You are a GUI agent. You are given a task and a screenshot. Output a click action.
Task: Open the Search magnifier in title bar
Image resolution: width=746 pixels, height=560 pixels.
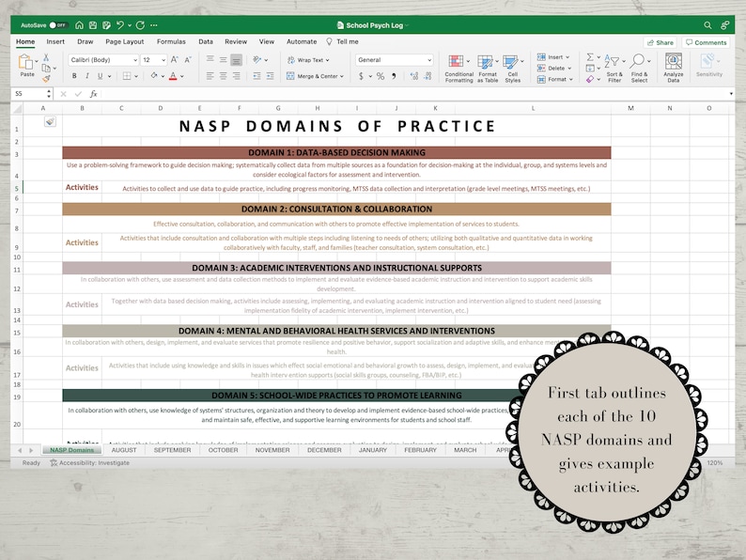(707, 25)
